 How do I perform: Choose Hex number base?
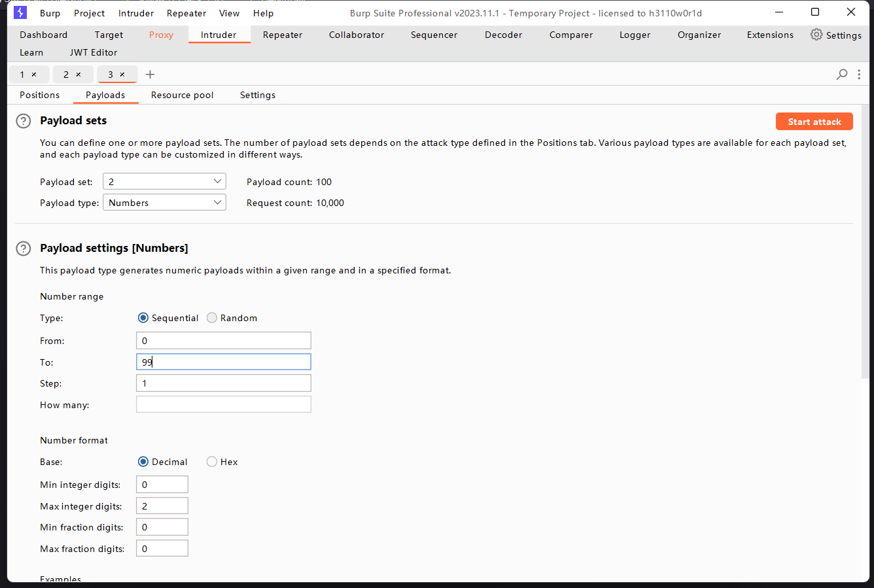point(212,462)
